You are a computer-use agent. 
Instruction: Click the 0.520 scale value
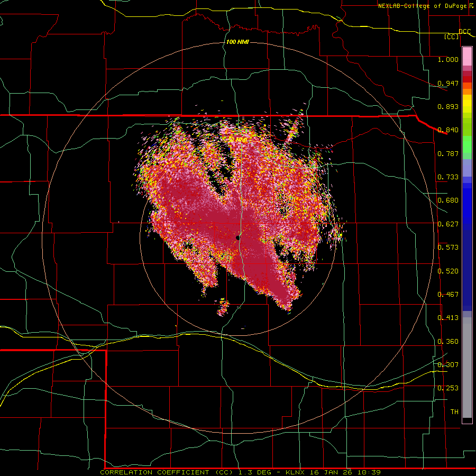coord(448,271)
